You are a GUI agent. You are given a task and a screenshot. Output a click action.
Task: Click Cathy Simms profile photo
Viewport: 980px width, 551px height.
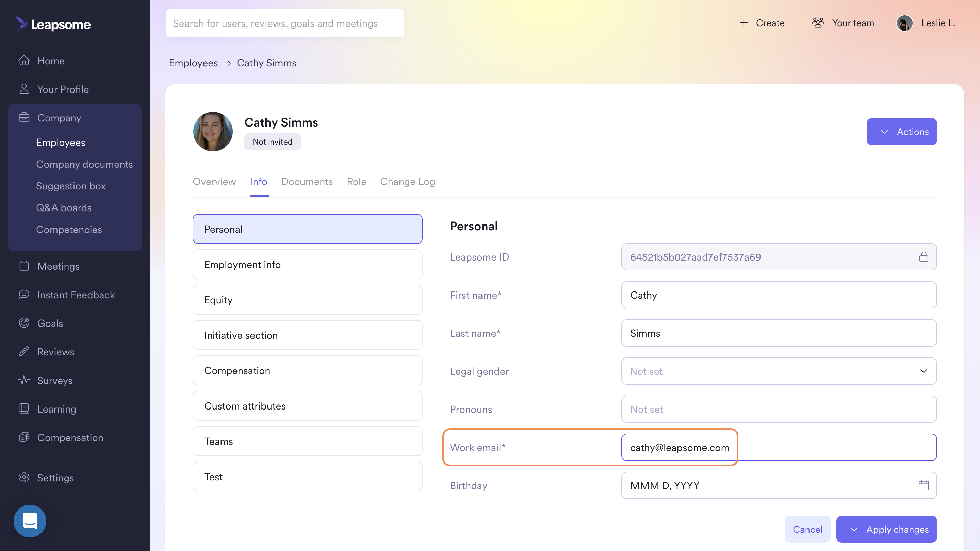pos(213,132)
